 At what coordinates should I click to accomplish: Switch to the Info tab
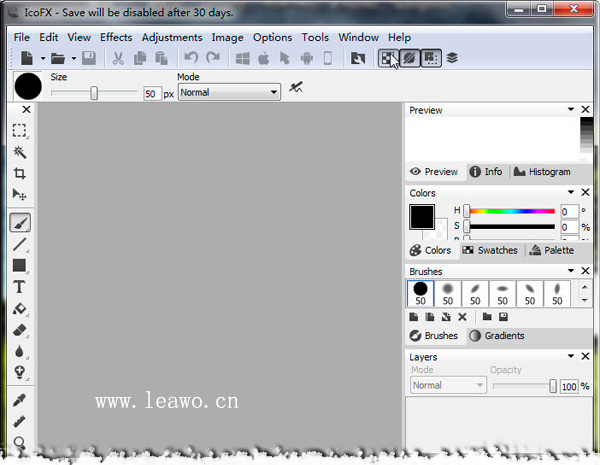tap(486, 172)
